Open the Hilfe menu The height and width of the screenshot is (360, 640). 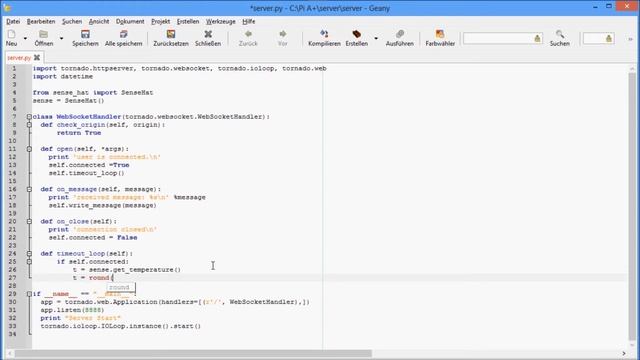(249, 21)
